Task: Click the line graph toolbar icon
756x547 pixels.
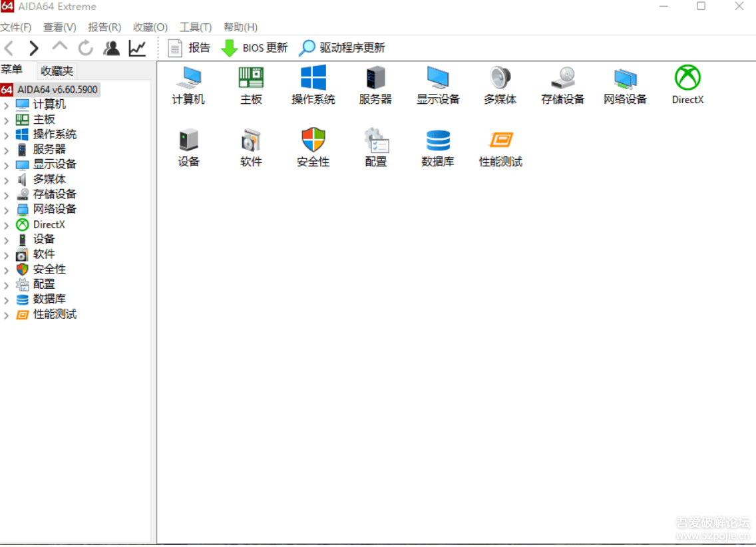Action: point(137,48)
